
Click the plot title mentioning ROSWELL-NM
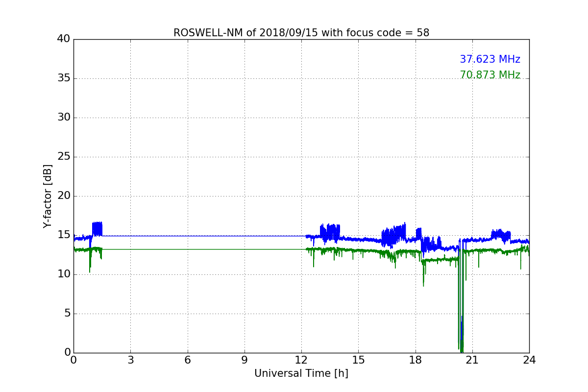(x=301, y=33)
